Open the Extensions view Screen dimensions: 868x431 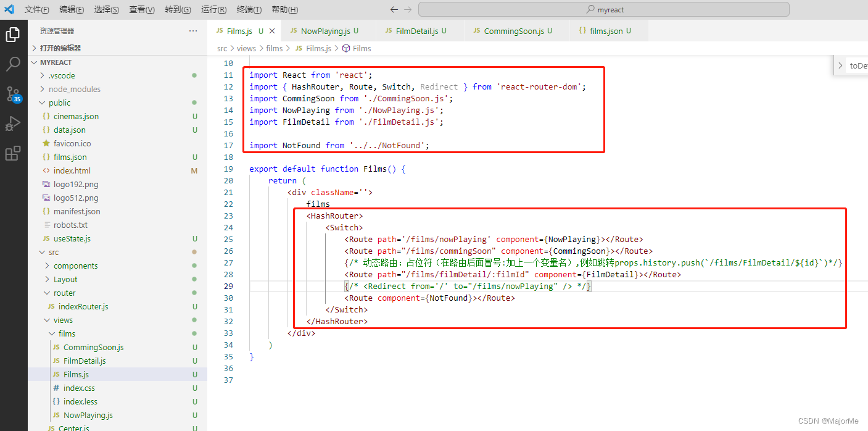point(13,153)
